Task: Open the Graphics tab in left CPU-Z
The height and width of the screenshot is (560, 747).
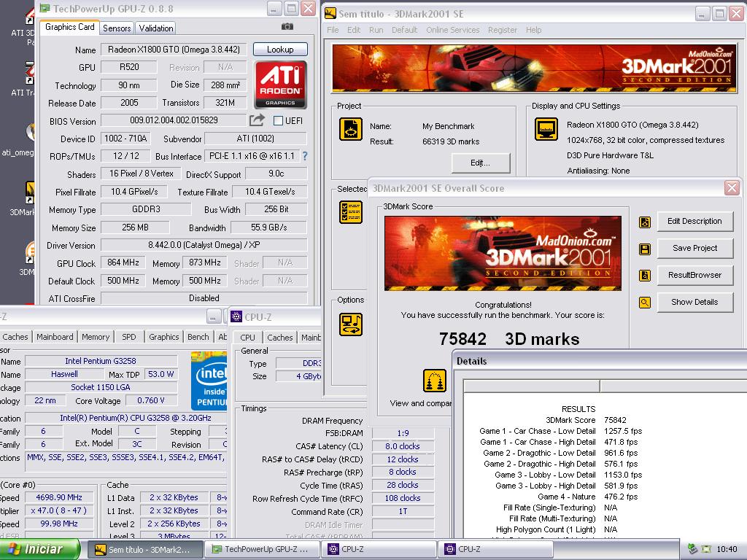Action: point(163,337)
